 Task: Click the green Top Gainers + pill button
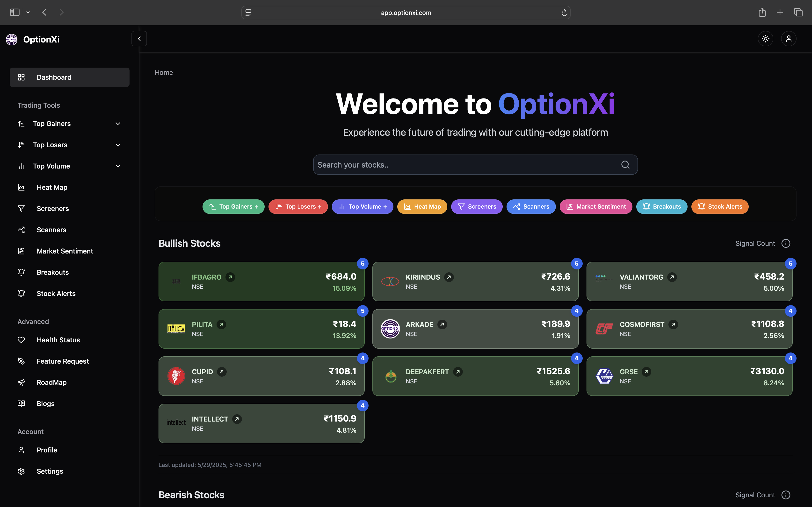click(x=233, y=207)
